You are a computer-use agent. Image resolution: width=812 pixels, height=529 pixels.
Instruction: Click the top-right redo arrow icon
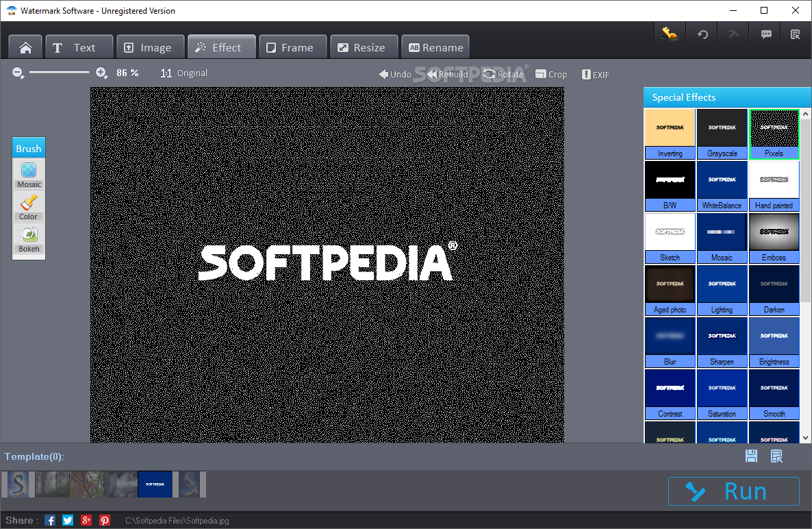click(x=734, y=34)
